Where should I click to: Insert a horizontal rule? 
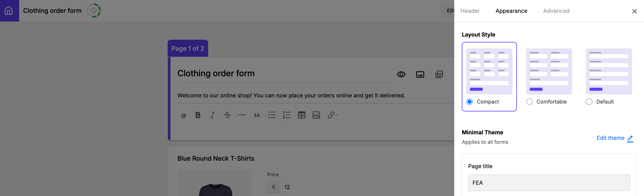[242, 115]
